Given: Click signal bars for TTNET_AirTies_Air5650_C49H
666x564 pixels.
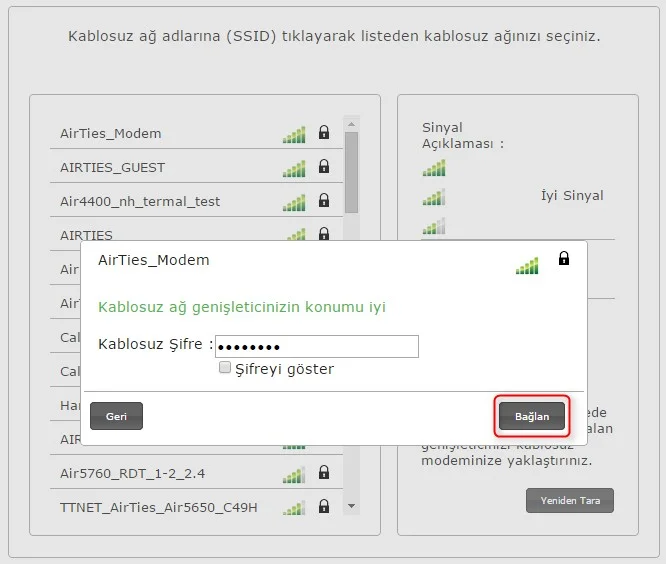Looking at the screenshot, I should (x=294, y=508).
